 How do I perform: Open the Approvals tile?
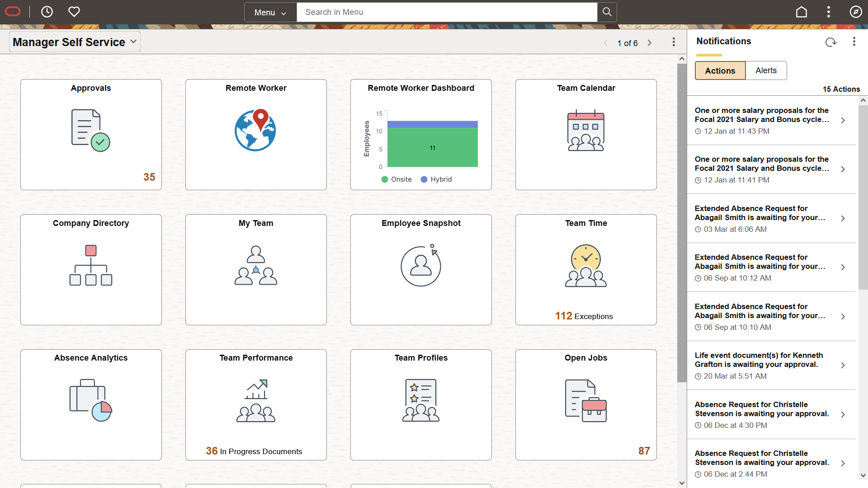pyautogui.click(x=91, y=134)
